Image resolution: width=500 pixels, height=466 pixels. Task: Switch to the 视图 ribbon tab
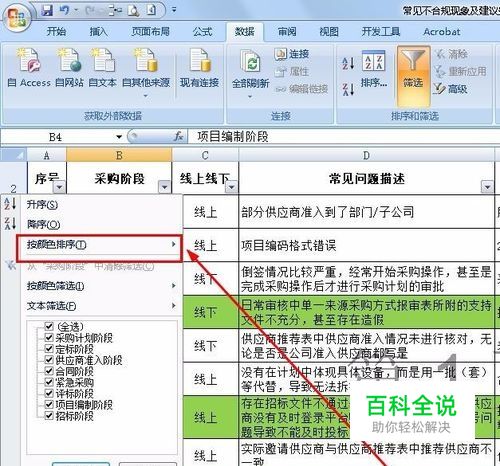pos(329,32)
